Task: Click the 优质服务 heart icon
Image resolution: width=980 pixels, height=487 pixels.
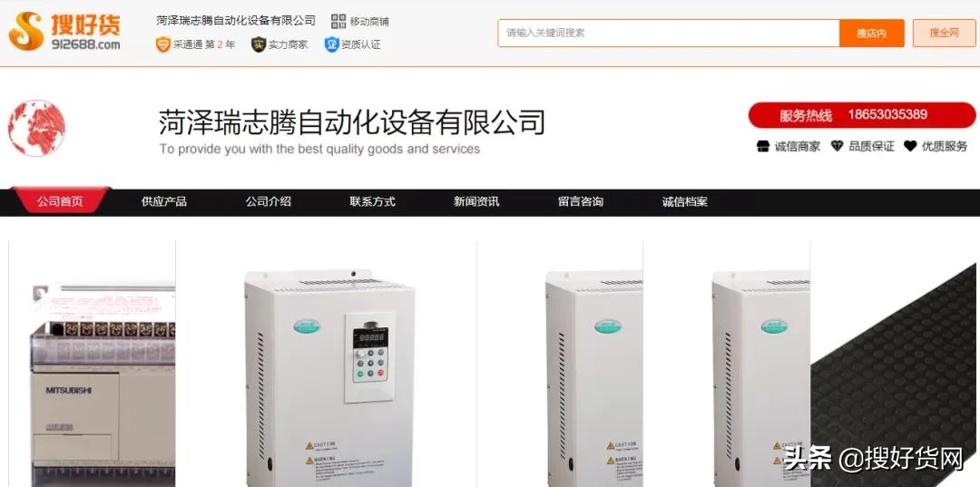Action: pyautogui.click(x=910, y=146)
